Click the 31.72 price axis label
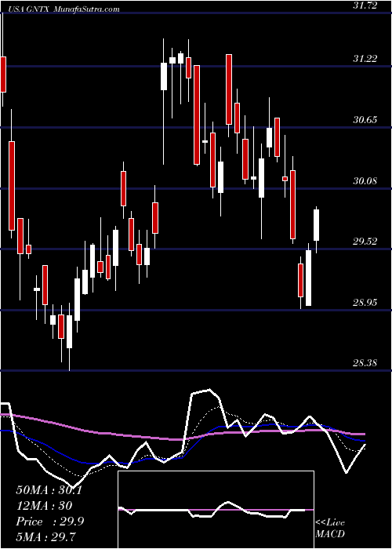This screenshot has width=392, height=549. coord(365,5)
